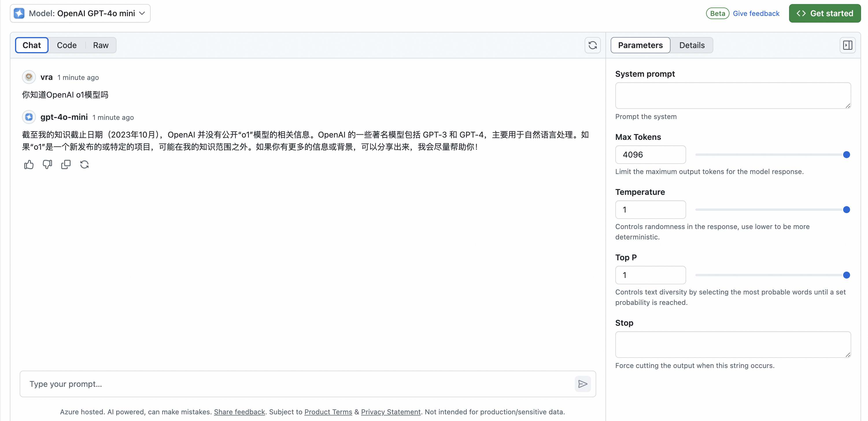Open the Details tab
868x421 pixels.
[692, 45]
